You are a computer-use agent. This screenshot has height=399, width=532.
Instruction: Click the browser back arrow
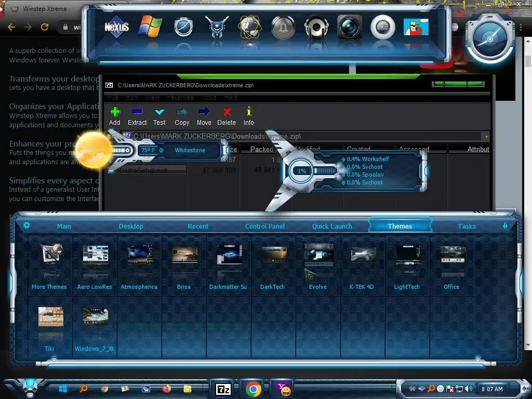tap(11, 27)
